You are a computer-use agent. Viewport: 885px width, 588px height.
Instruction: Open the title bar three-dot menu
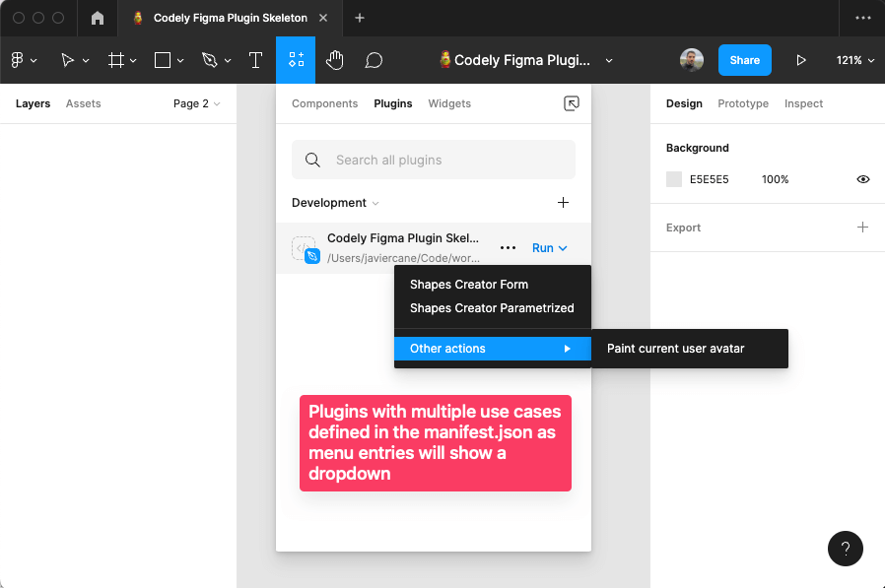(863, 18)
